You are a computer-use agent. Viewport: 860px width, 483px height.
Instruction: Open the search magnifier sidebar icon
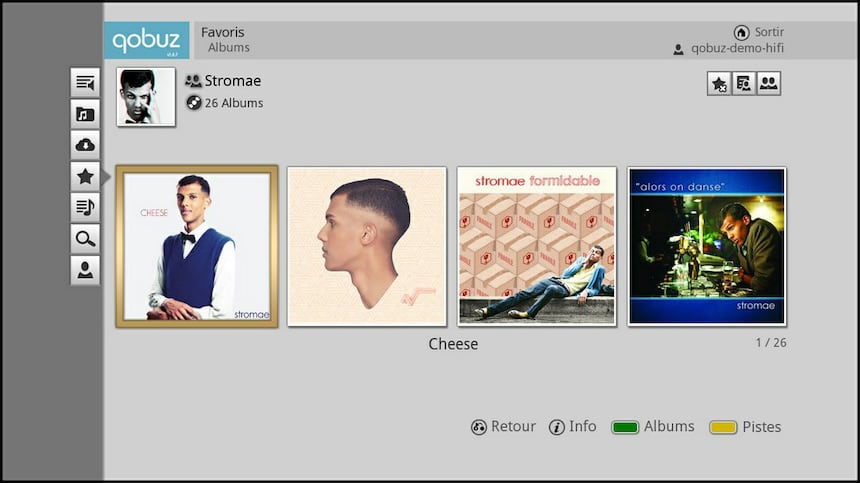click(85, 238)
